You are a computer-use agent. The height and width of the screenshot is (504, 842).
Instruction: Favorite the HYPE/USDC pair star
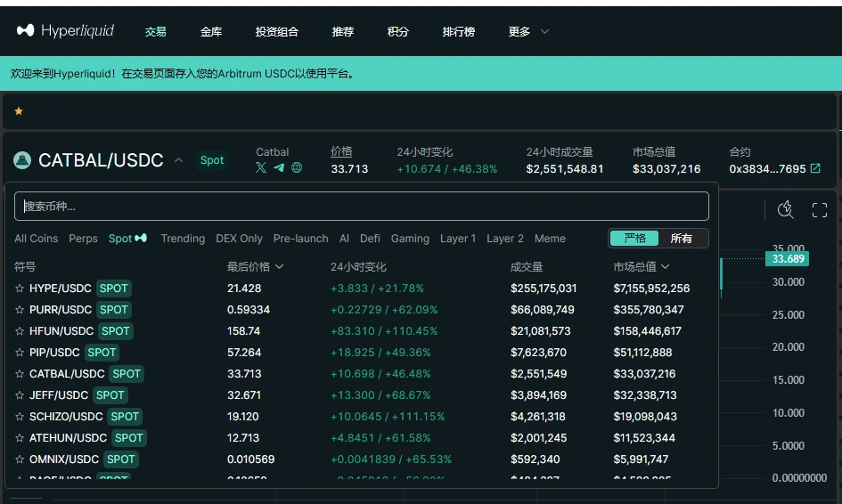click(x=20, y=289)
